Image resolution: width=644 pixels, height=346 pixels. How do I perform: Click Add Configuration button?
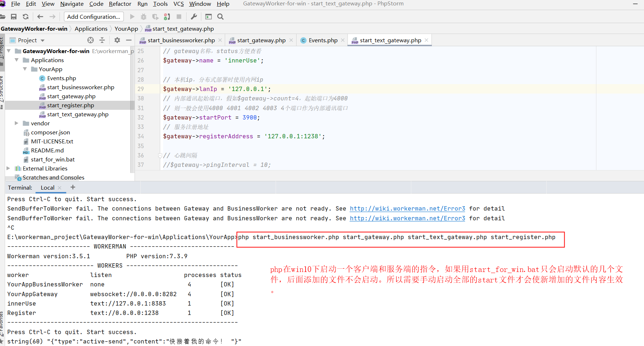coord(94,17)
